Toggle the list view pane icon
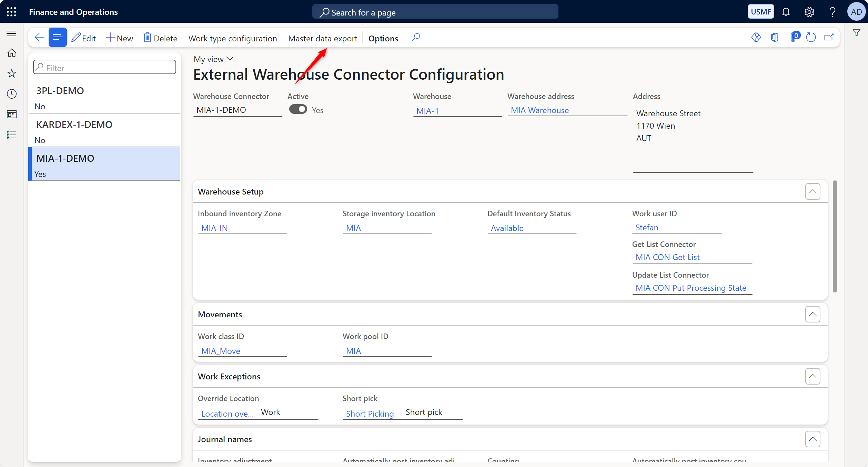The image size is (868, 467). tap(58, 38)
